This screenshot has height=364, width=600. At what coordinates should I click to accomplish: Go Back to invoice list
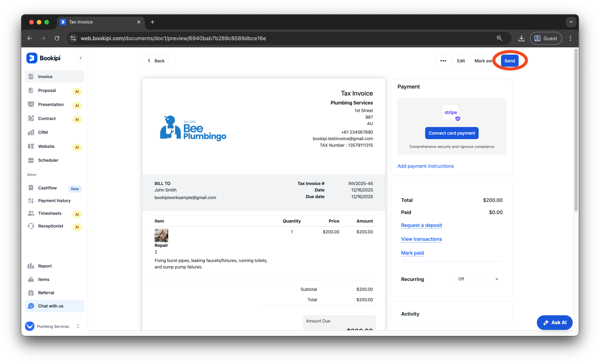pos(155,61)
